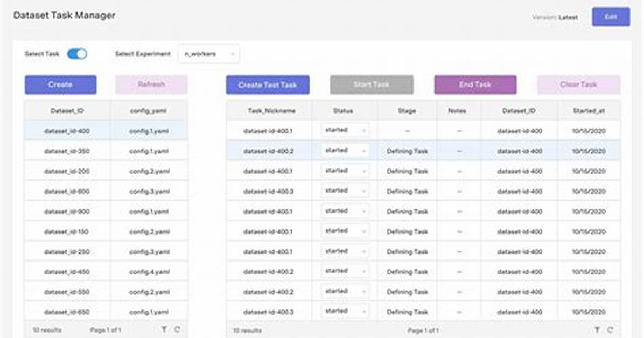Screen dimensions: 644x338
Task: Click config.2.yaml in dataset_id-550 row
Action: (150, 292)
